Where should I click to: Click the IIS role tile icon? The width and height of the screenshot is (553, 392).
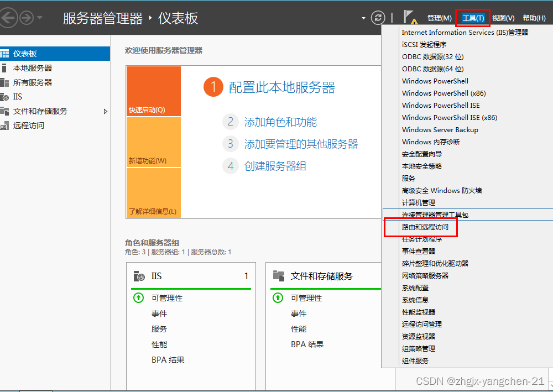(139, 276)
